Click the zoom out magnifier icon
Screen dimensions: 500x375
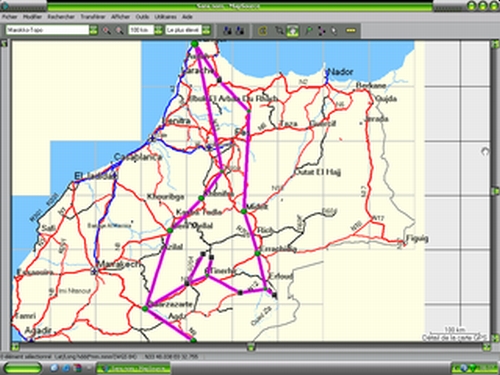(119, 30)
